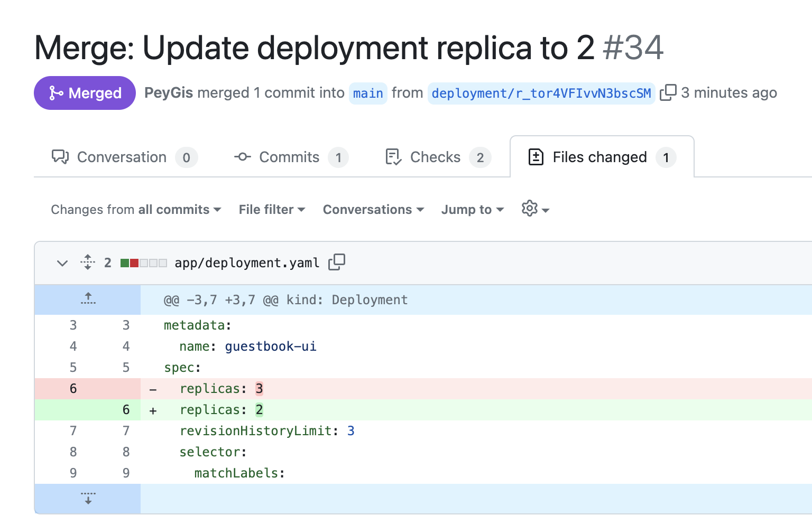
Task: Click the added line number 6
Action: click(126, 410)
